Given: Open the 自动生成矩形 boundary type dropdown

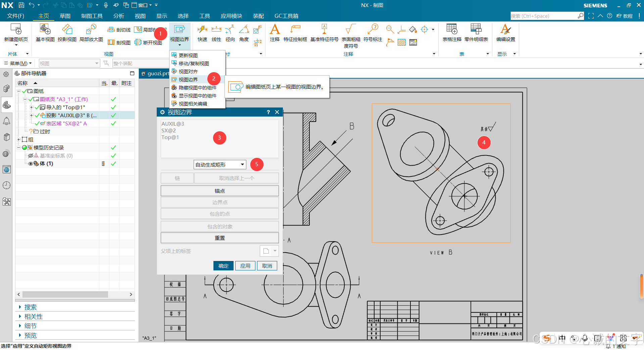Looking at the screenshot, I should pyautogui.click(x=220, y=165).
